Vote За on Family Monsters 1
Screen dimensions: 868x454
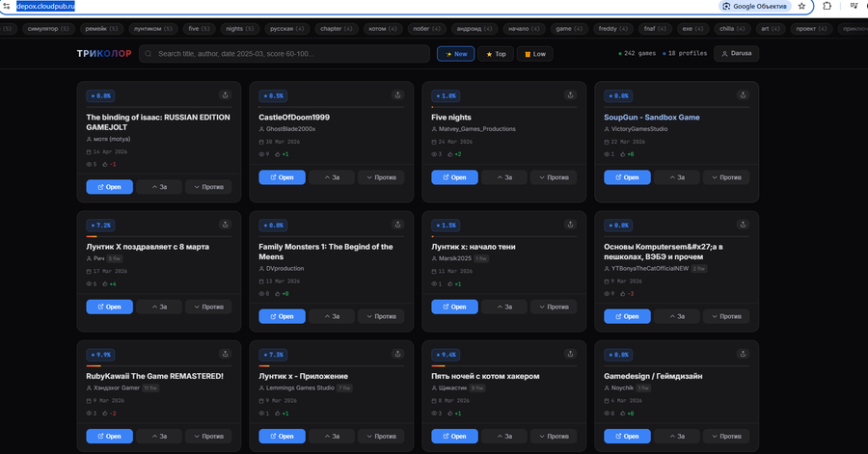pyautogui.click(x=332, y=316)
